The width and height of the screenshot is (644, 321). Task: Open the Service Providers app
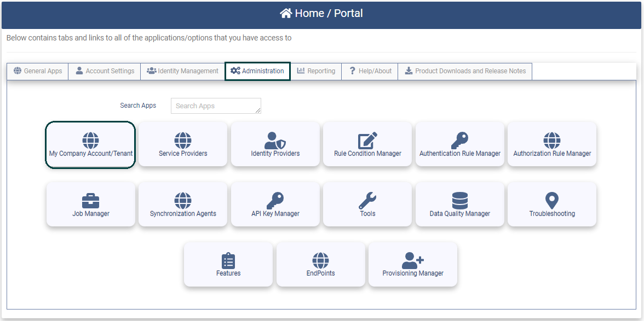182,144
